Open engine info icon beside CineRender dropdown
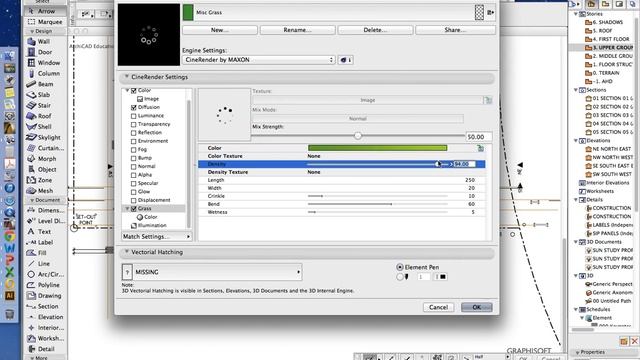This screenshot has height=360, width=640. pos(345,60)
